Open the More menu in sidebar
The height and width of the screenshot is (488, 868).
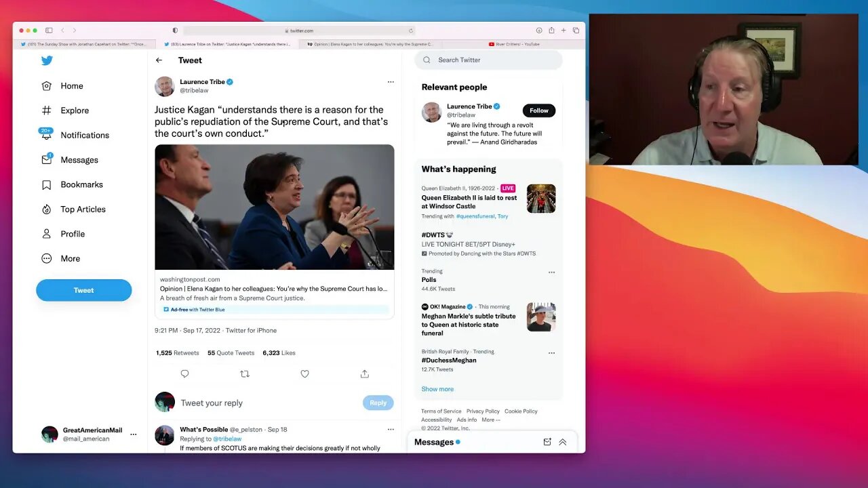tap(60, 258)
